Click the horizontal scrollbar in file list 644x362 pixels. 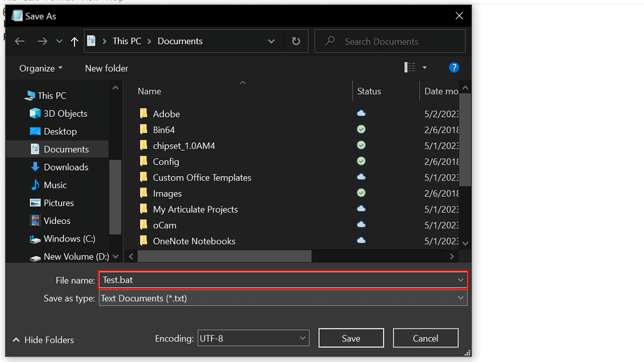pos(224,256)
